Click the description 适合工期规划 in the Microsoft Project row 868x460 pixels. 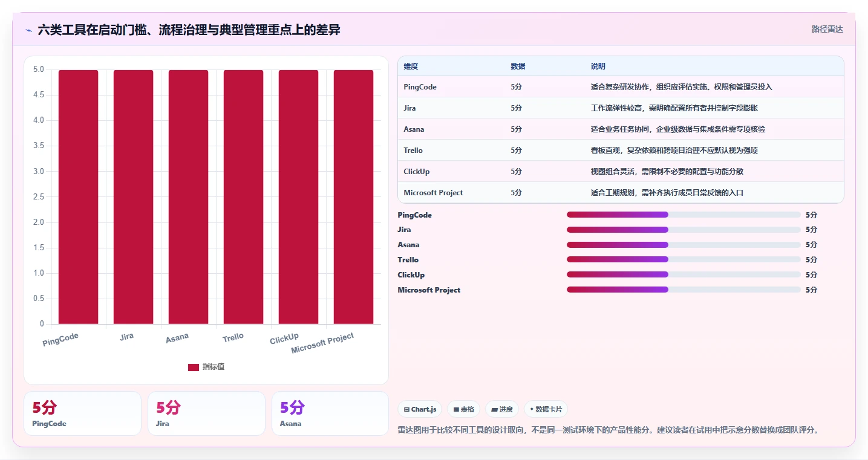pyautogui.click(x=667, y=193)
